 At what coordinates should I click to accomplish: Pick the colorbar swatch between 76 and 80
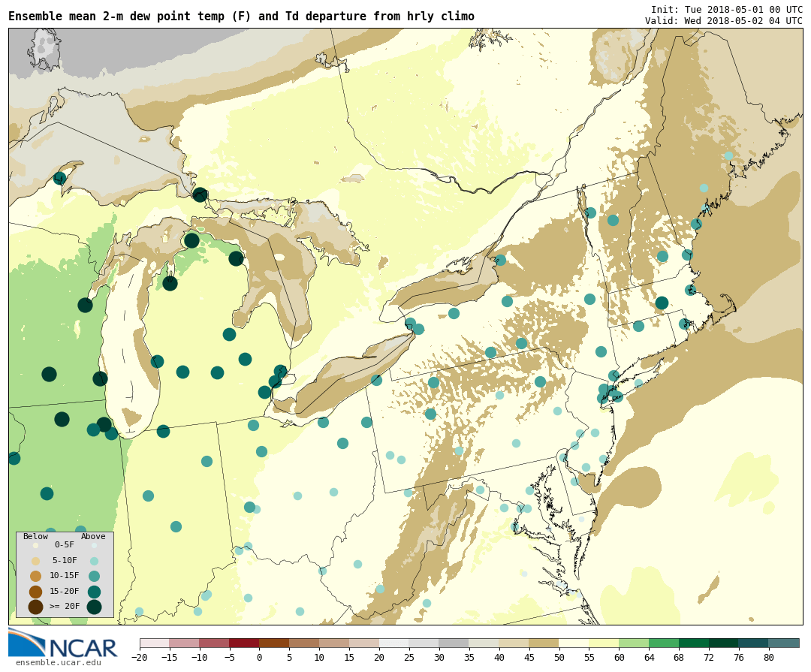tap(754, 643)
